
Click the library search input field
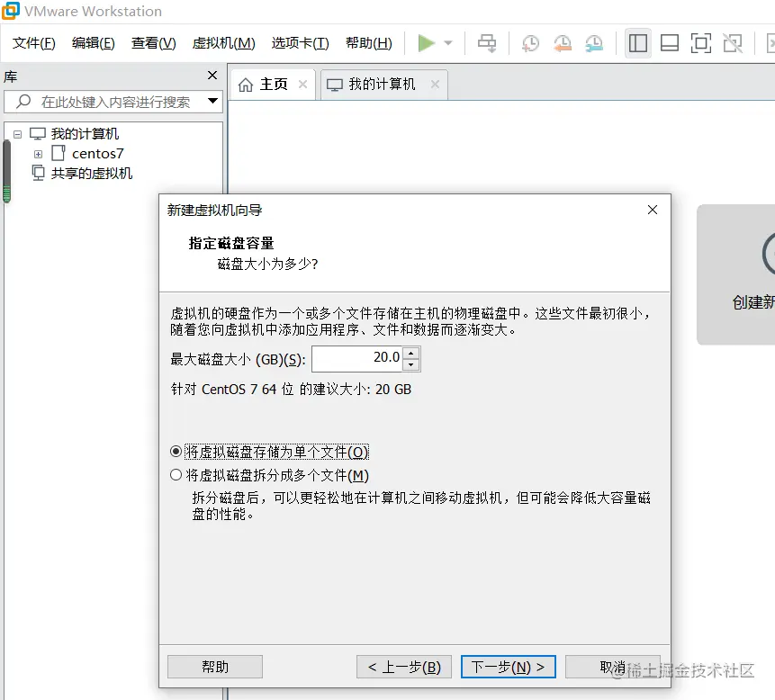coord(113,102)
